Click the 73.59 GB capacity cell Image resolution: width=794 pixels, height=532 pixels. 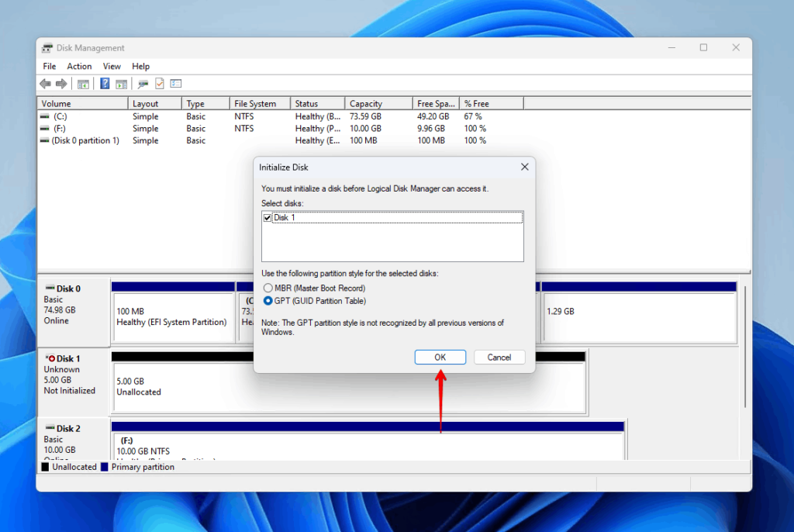pos(365,116)
